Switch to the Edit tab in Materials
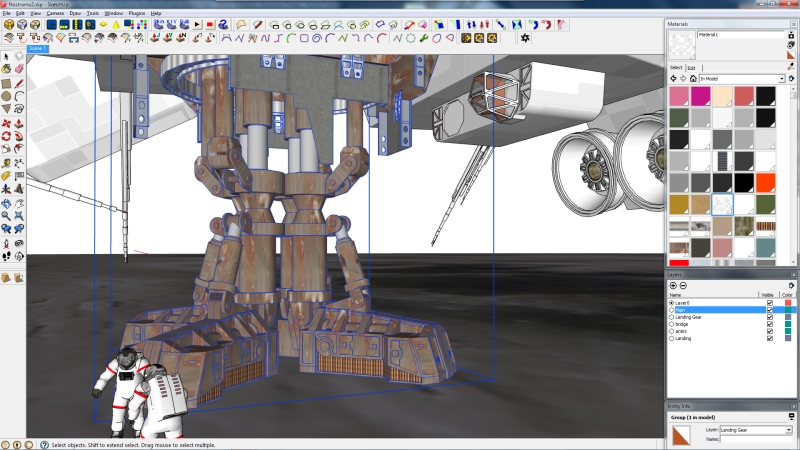The height and width of the screenshot is (450, 800). [692, 67]
